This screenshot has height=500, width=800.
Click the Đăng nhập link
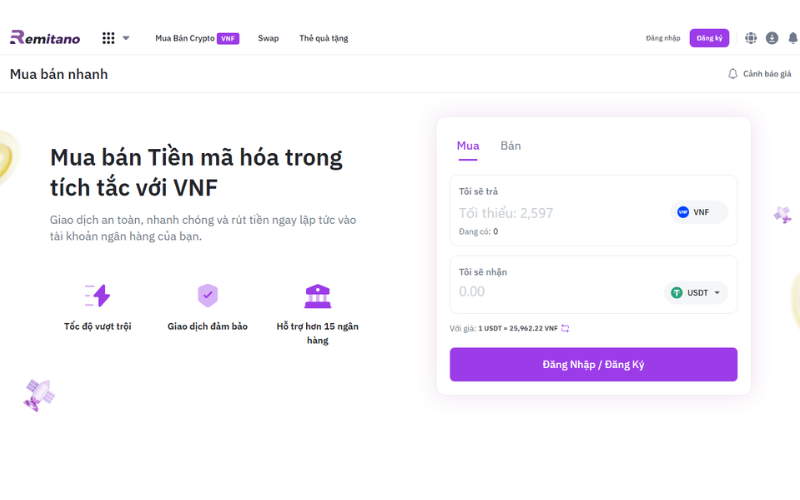pos(663,38)
